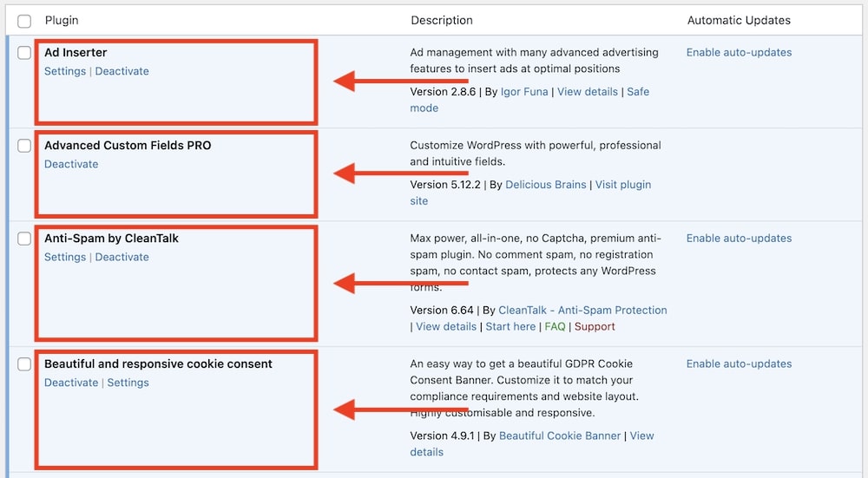Visit the Beautiful Cookie Banner author page

[x=560, y=435]
